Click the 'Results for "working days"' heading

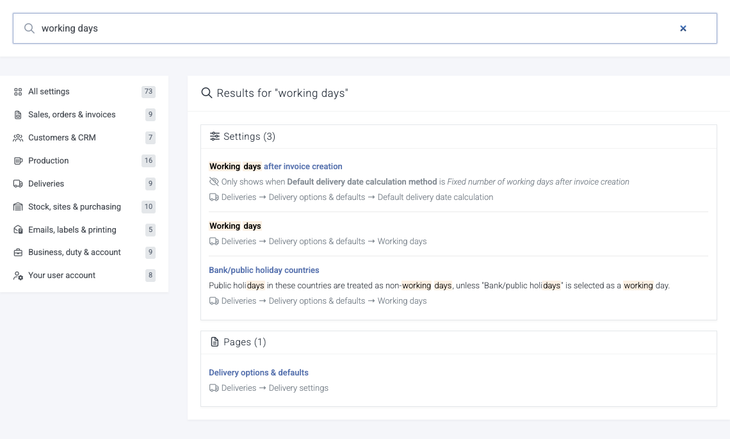point(282,93)
